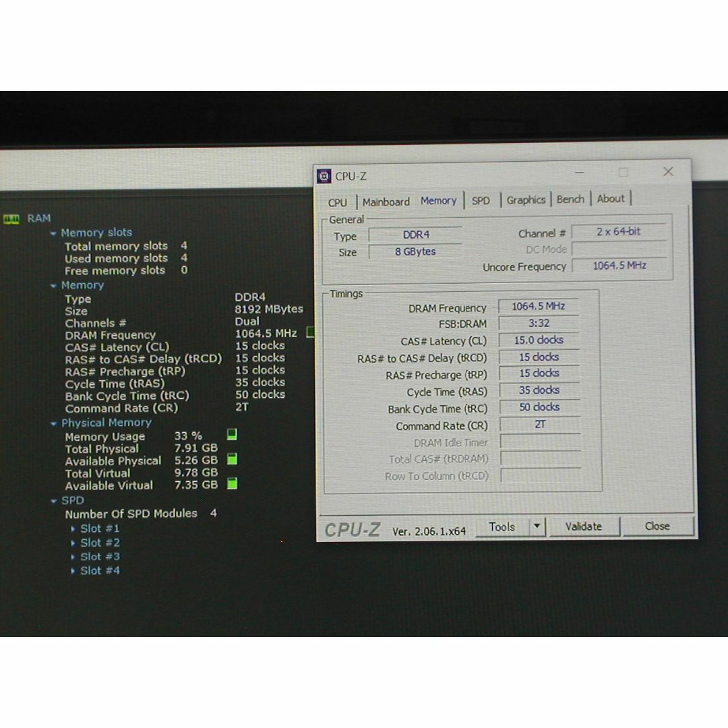Click the Uncore Frequency value field
This screenshot has height=728, width=728.
pos(620,266)
